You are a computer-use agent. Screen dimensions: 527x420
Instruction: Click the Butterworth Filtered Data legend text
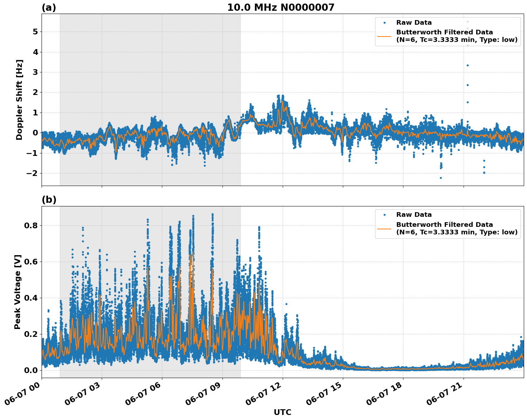point(444,32)
